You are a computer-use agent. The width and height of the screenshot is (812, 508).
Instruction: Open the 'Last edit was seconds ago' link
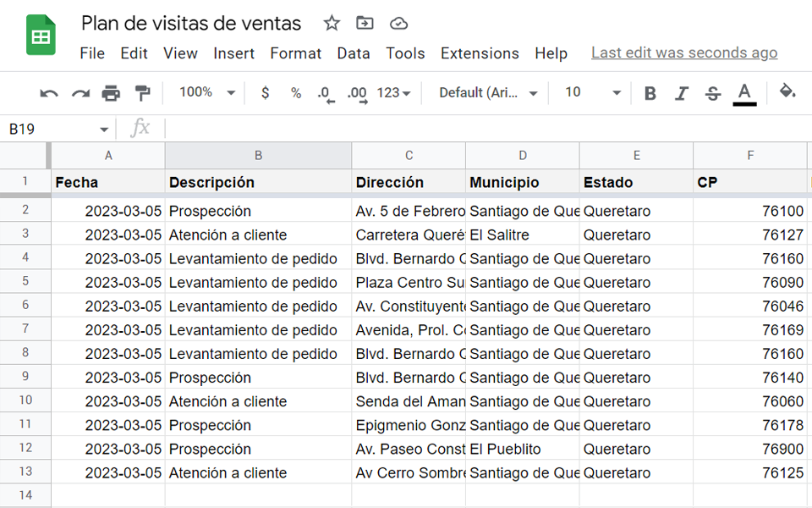(684, 52)
